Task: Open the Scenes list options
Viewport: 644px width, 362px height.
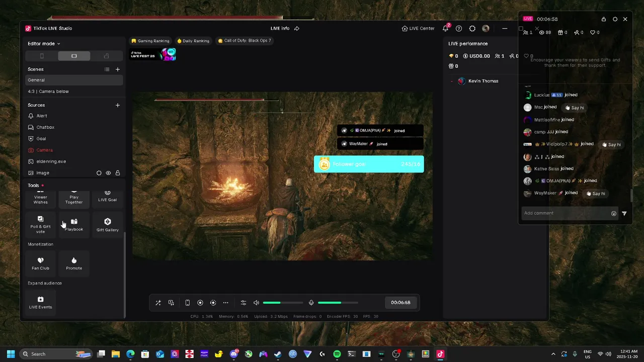Action: pyautogui.click(x=107, y=69)
